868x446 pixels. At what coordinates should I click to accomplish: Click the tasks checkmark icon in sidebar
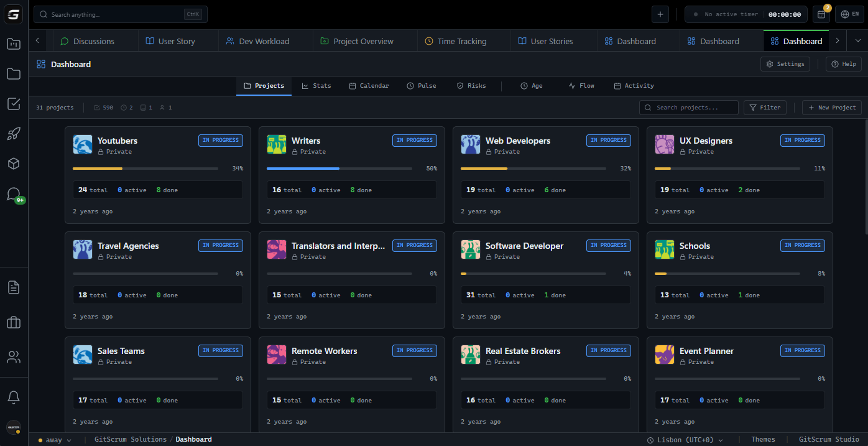point(14,104)
